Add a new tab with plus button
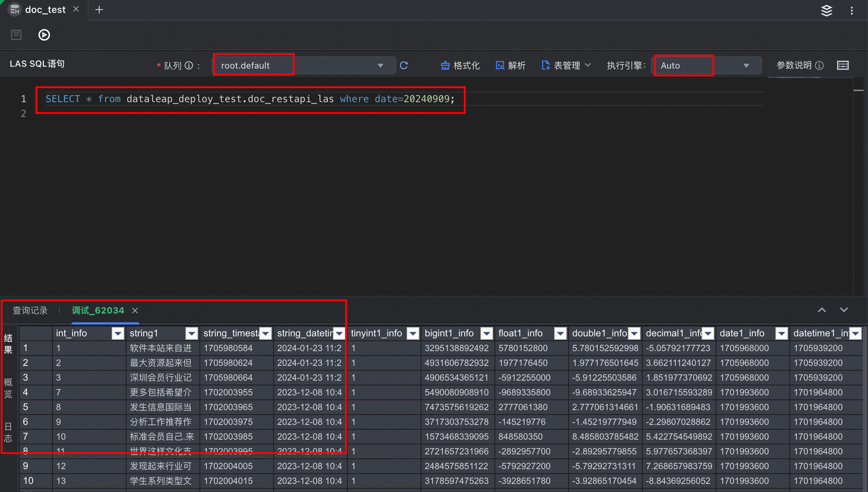 [x=99, y=10]
